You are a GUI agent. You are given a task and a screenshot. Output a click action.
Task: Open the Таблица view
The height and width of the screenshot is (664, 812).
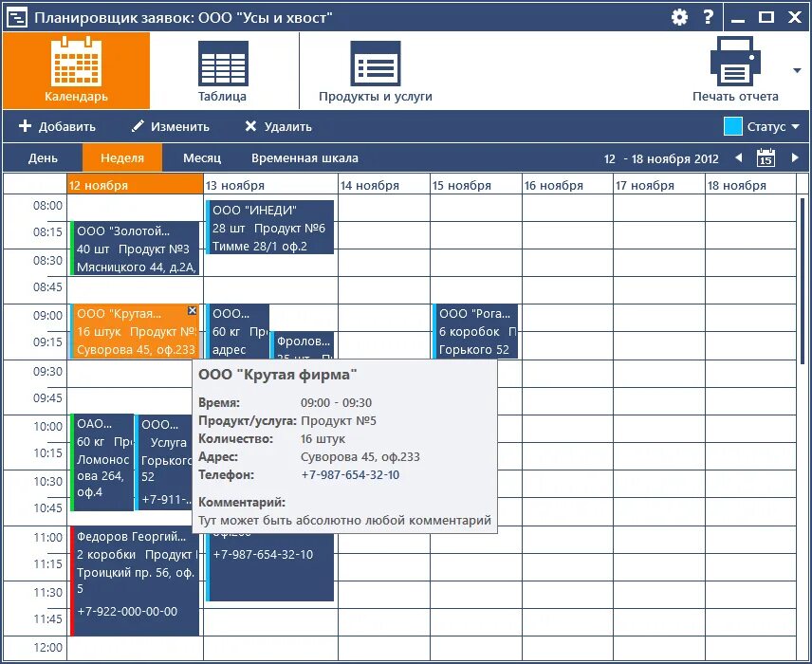pyautogui.click(x=223, y=70)
